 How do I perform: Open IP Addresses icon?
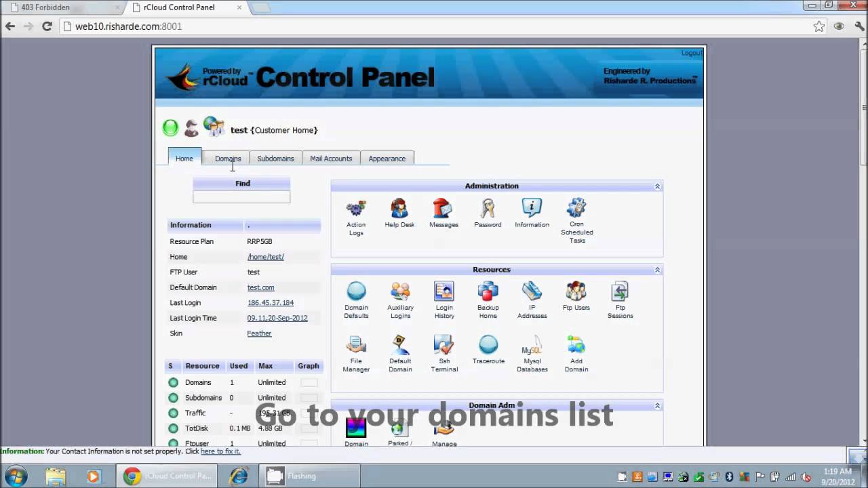[x=532, y=291]
